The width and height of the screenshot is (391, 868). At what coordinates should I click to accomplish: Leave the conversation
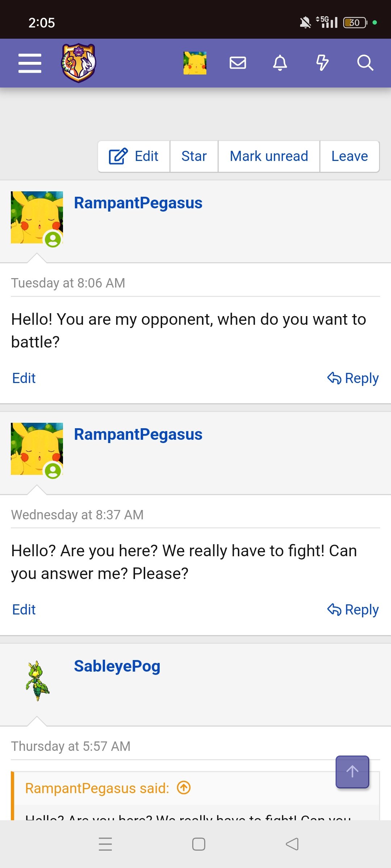click(349, 156)
